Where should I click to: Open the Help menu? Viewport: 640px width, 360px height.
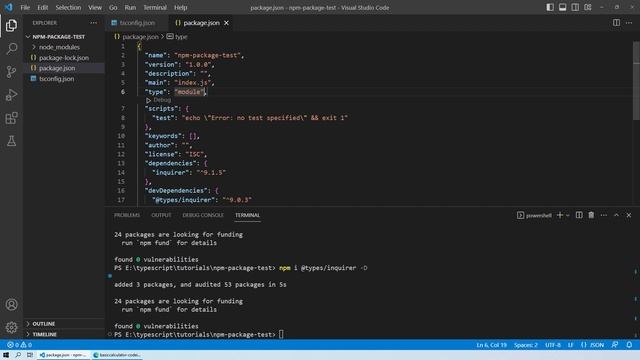180,7
